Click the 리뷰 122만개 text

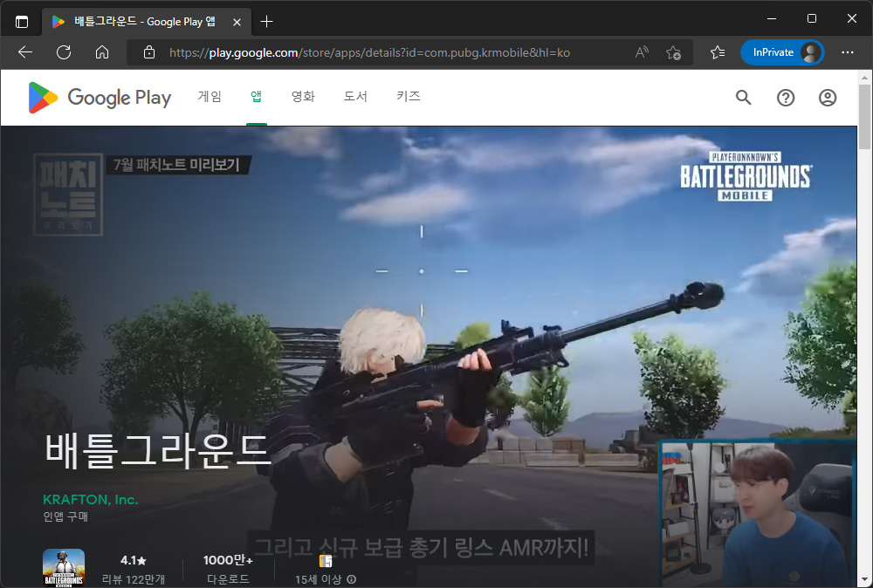[x=134, y=579]
